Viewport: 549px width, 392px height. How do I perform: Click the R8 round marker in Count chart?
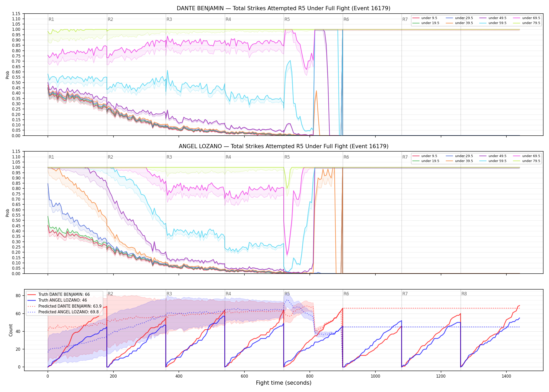(464, 294)
